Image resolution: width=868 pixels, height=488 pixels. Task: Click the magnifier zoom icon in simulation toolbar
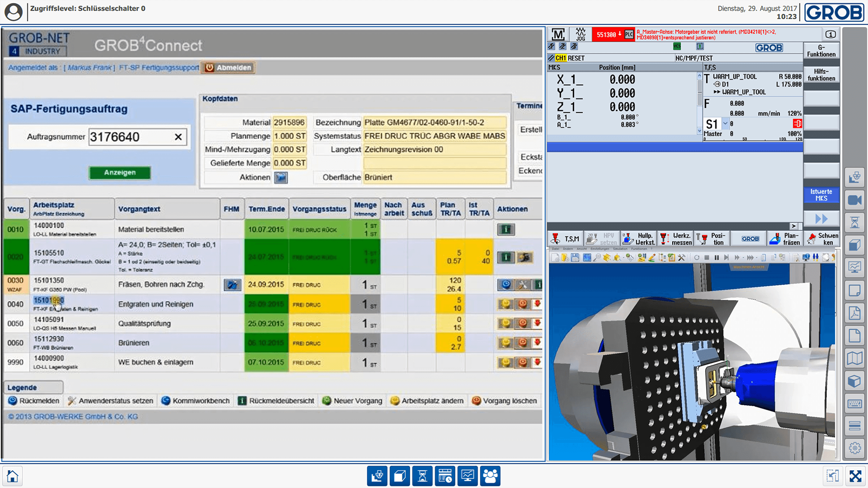[x=597, y=257]
